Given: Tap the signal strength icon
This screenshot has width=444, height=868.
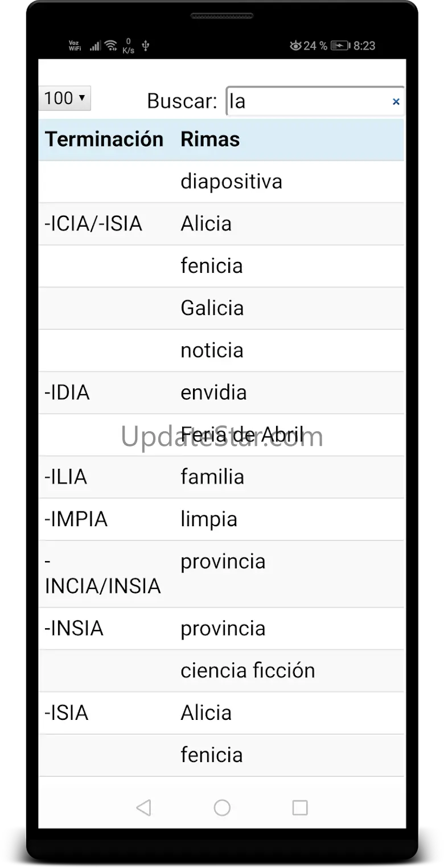Looking at the screenshot, I should coord(95,46).
